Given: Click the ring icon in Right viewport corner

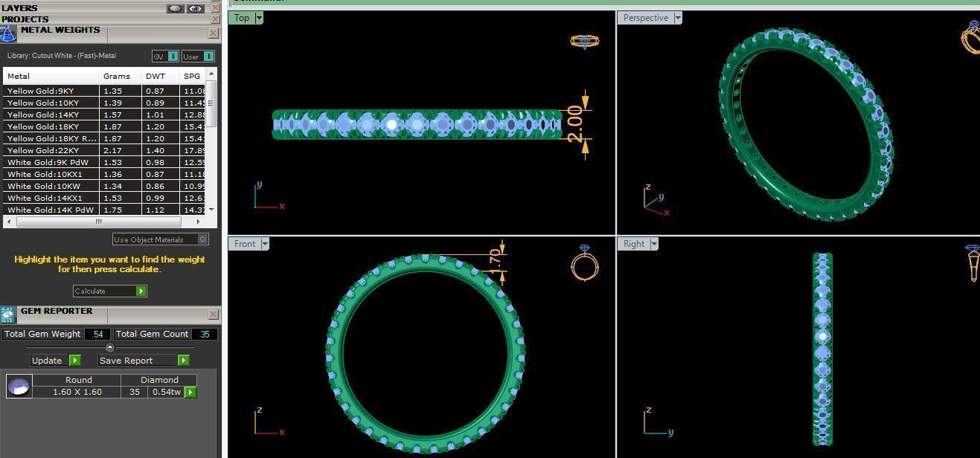Looking at the screenshot, I should pos(973,262).
